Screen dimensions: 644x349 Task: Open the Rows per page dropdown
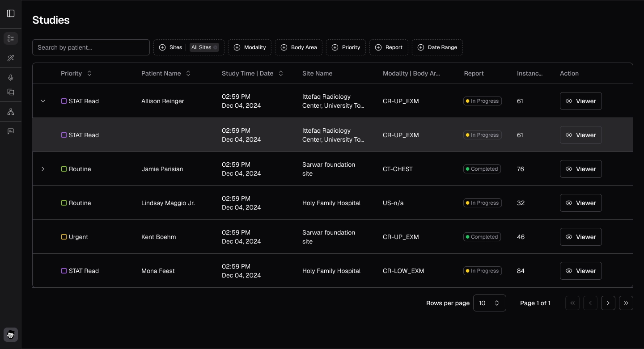[x=490, y=303]
